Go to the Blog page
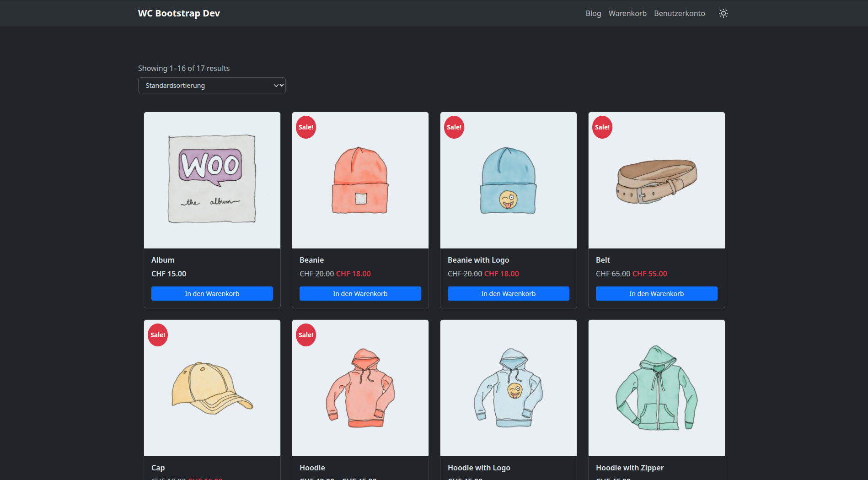This screenshot has height=480, width=868. pos(593,13)
